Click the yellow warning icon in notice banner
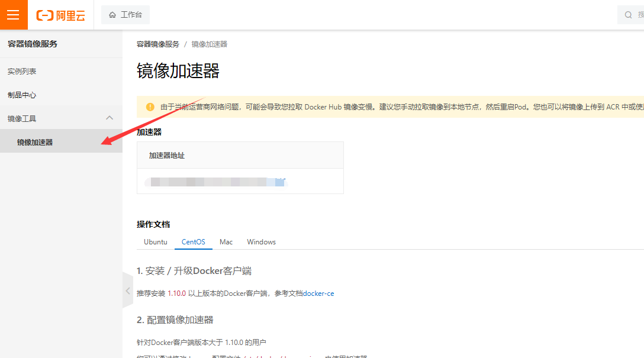 [x=150, y=107]
